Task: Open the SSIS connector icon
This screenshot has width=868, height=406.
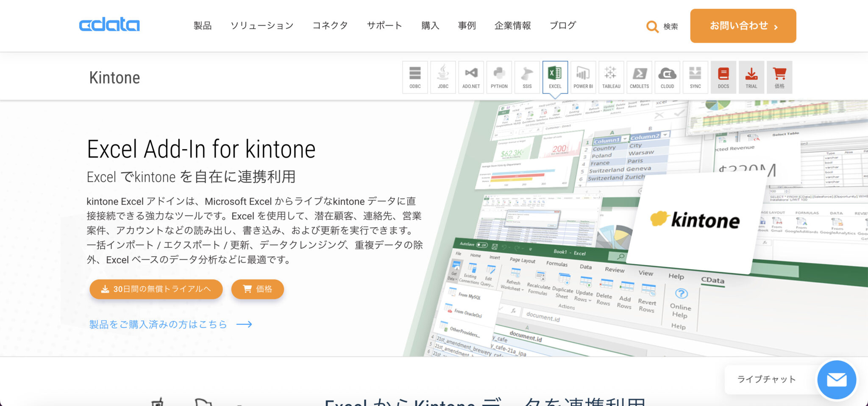Action: 527,77
